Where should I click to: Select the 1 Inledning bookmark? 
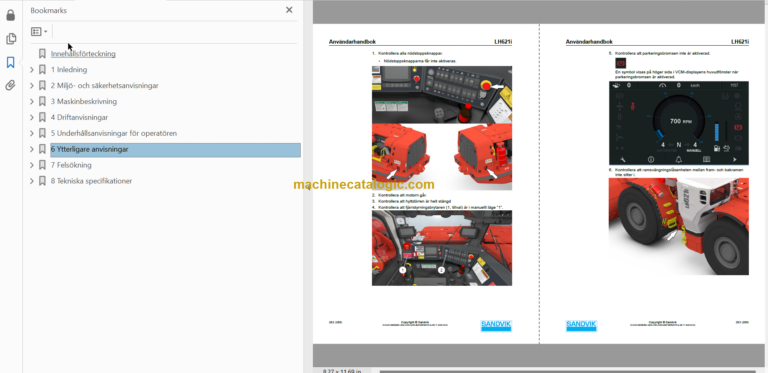[69, 70]
